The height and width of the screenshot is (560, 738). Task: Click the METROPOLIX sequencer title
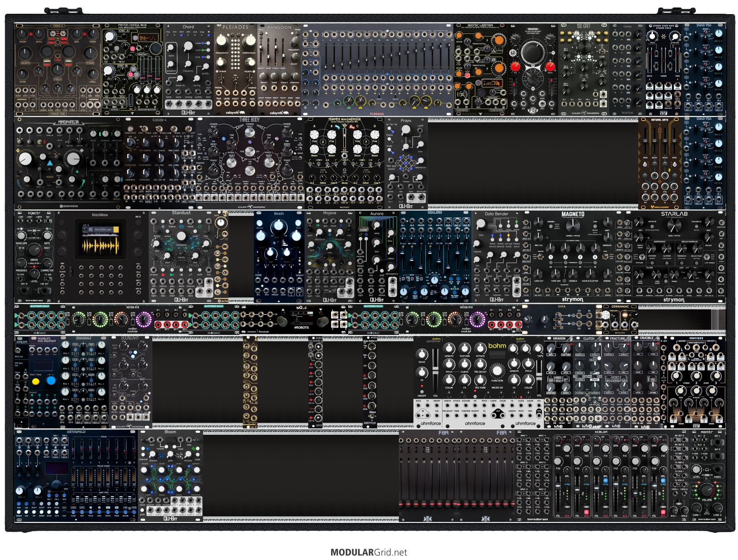[76, 432]
